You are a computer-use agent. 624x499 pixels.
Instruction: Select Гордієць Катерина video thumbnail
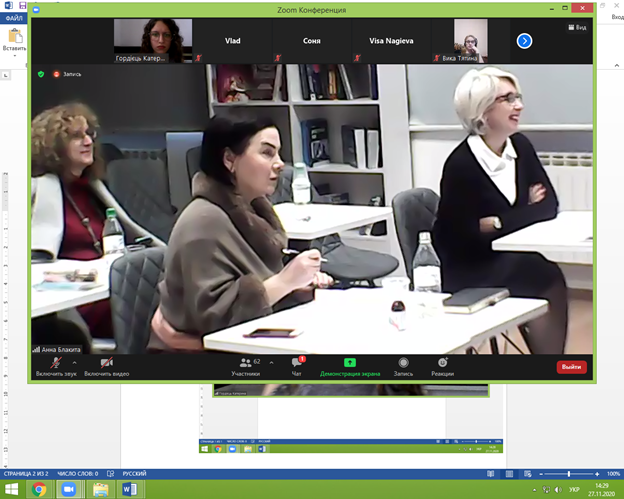coord(153,41)
